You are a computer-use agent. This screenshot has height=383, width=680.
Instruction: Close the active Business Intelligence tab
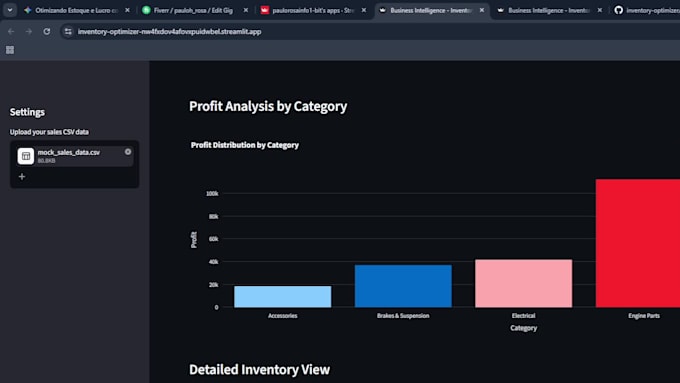click(482, 10)
